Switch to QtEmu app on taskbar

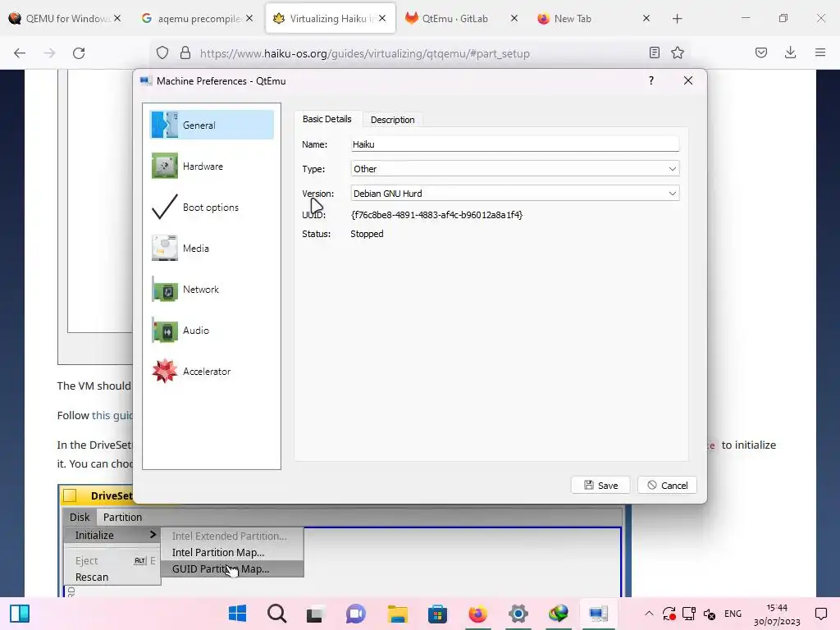tap(598, 614)
